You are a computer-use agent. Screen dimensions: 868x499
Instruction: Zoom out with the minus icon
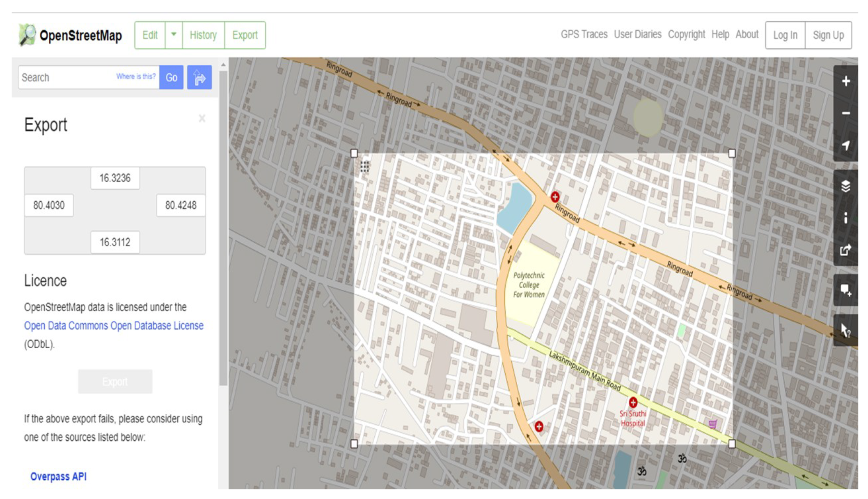tap(845, 113)
